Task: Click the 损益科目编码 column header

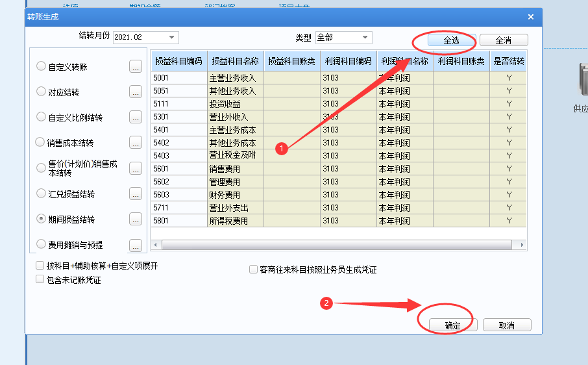Action: 179,61
